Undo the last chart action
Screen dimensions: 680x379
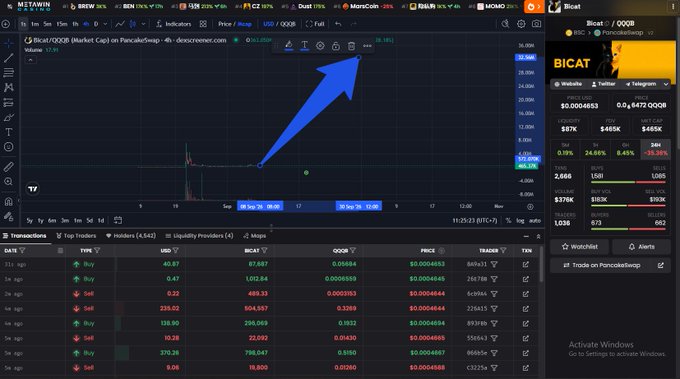pyautogui.click(x=338, y=24)
